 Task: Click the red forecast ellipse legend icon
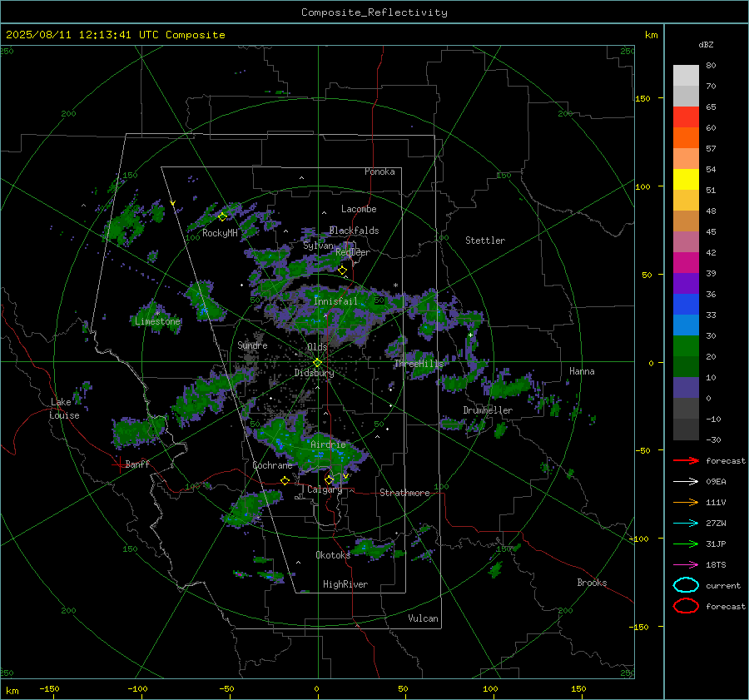coord(686,606)
